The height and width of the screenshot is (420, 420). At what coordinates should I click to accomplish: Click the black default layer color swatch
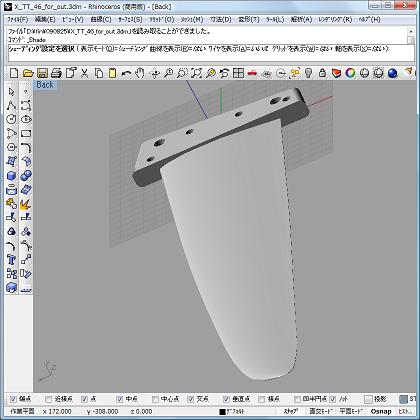pos(222,412)
